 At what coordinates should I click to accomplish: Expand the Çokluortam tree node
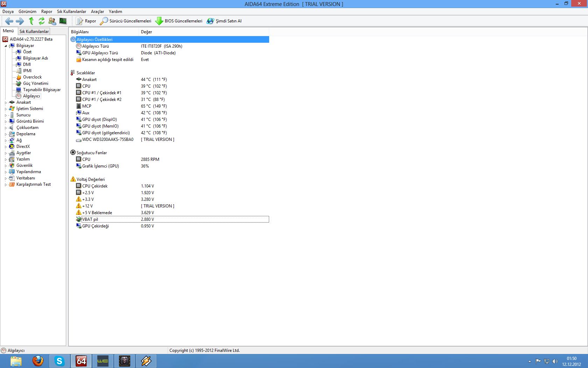click(6, 128)
